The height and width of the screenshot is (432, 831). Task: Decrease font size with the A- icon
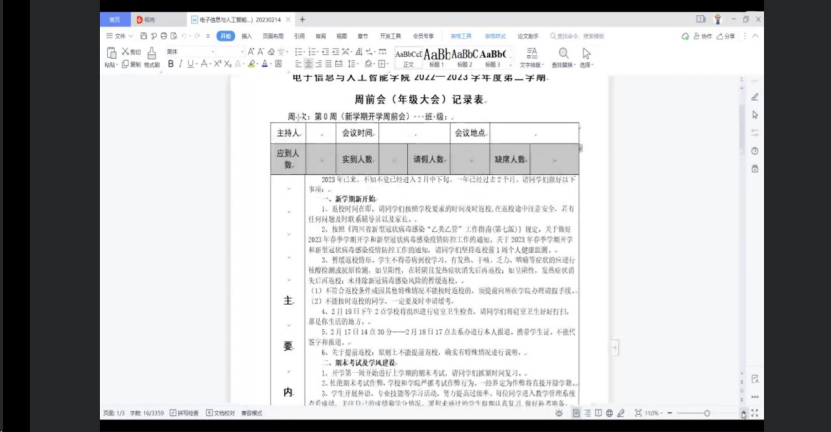click(261, 51)
